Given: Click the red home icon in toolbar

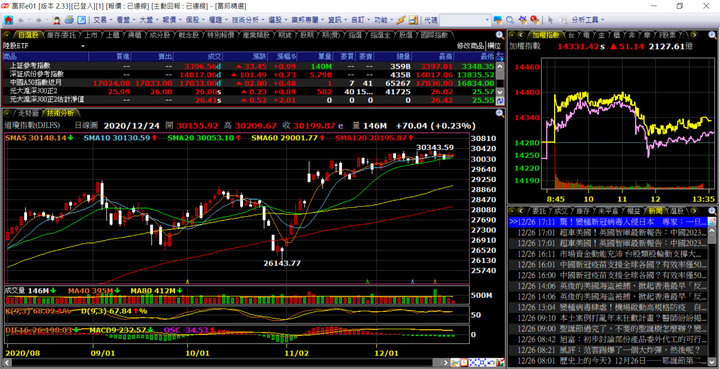Looking at the screenshot, I should (x=8, y=20).
